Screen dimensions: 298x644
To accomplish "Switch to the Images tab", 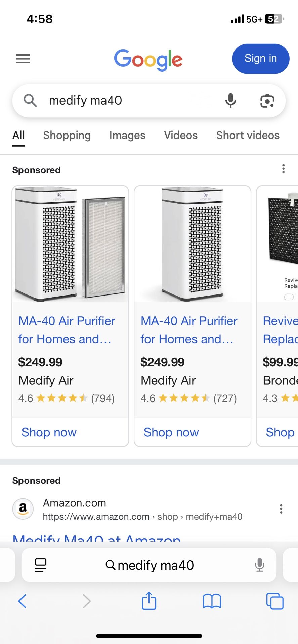I will point(127,135).
